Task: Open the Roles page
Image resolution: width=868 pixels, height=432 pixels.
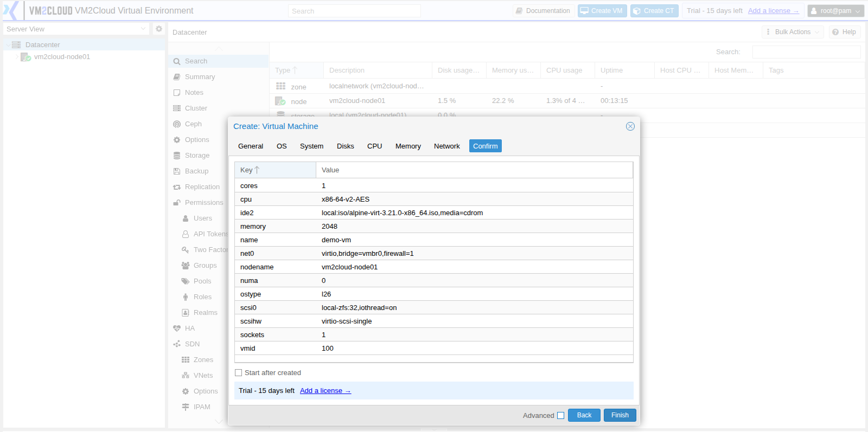Action: 202,297
